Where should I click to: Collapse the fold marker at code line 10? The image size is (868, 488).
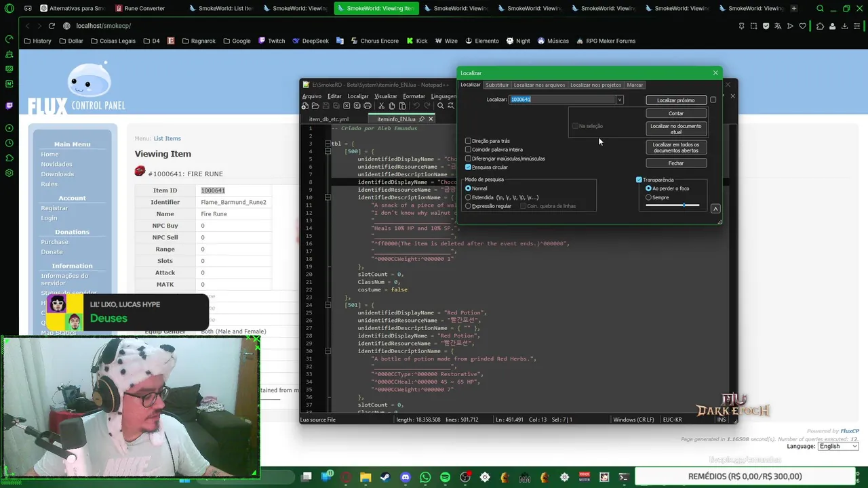(328, 197)
